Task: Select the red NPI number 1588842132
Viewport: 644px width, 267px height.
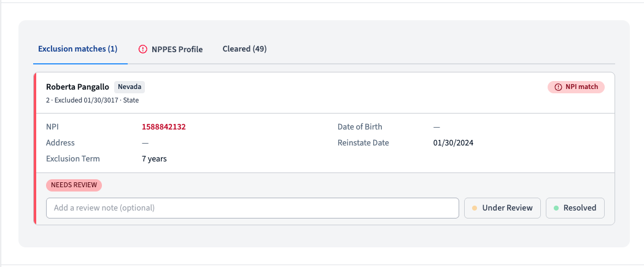Action: click(164, 127)
